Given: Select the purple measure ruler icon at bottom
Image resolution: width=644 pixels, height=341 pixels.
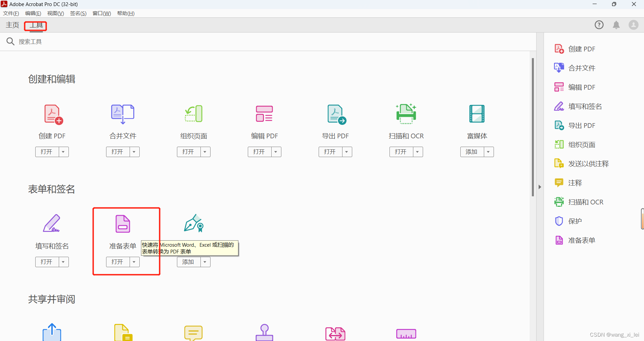Looking at the screenshot, I should tap(406, 334).
